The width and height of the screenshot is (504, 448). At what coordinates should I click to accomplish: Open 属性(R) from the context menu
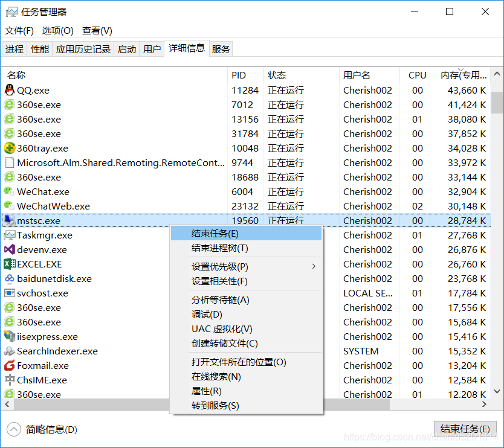point(246,391)
